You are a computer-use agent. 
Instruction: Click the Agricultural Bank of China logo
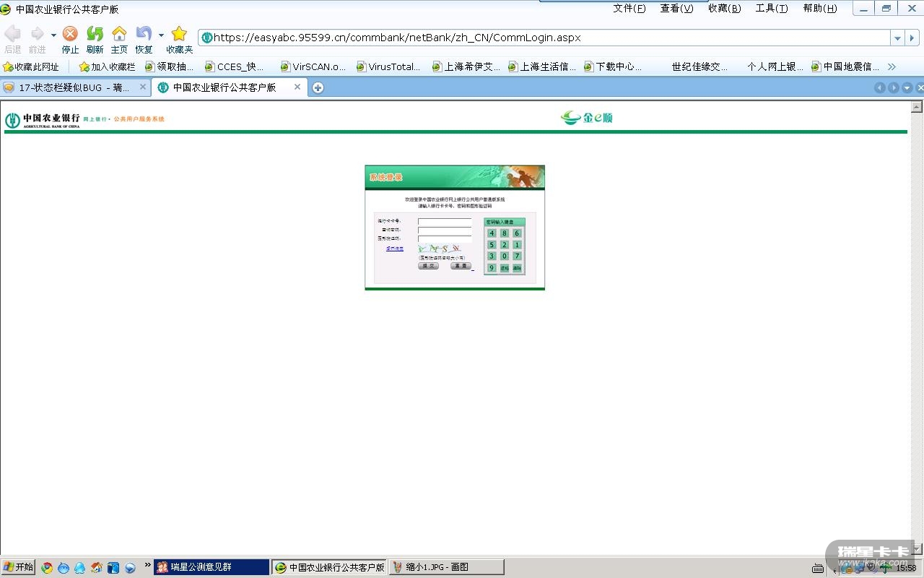coord(43,120)
